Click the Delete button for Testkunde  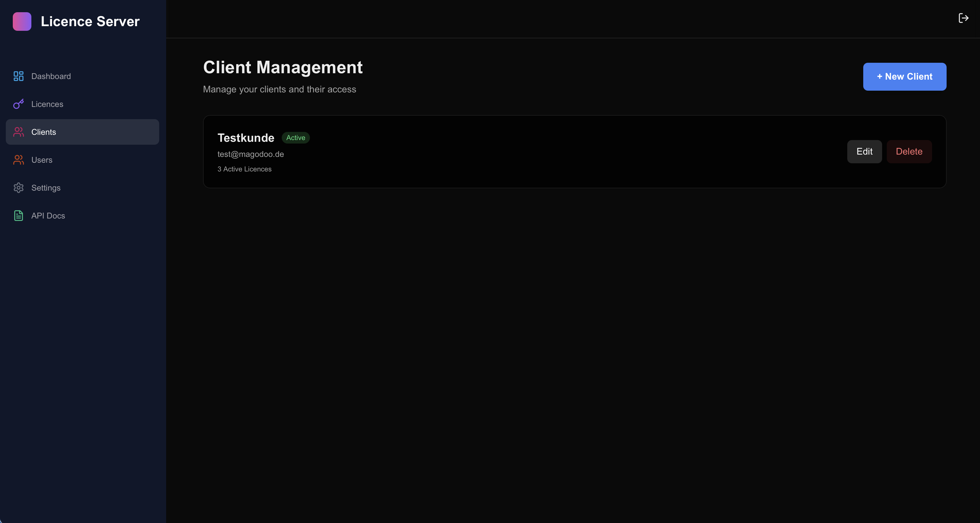[x=909, y=151]
